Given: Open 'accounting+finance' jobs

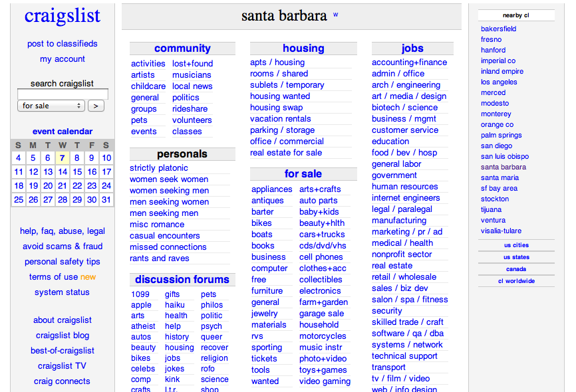Looking at the screenshot, I should coord(409,62).
